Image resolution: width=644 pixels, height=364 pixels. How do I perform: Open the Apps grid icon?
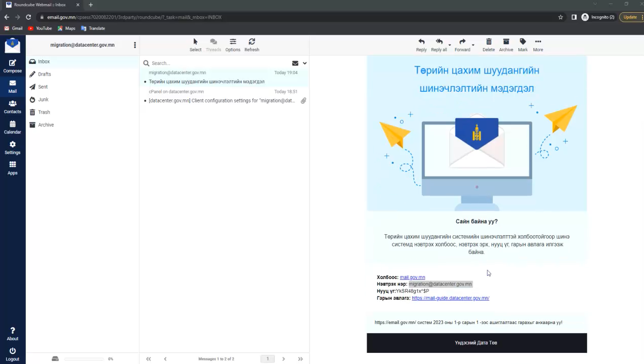[x=13, y=167]
